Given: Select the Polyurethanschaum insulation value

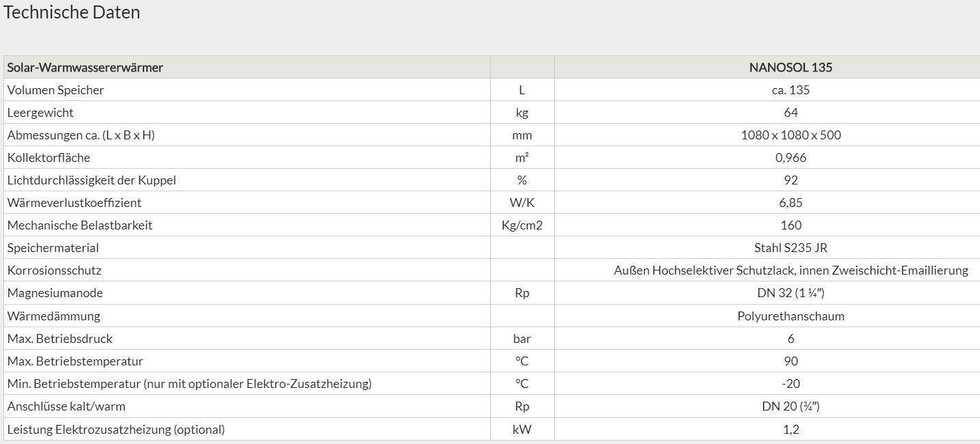Looking at the screenshot, I should [791, 316].
